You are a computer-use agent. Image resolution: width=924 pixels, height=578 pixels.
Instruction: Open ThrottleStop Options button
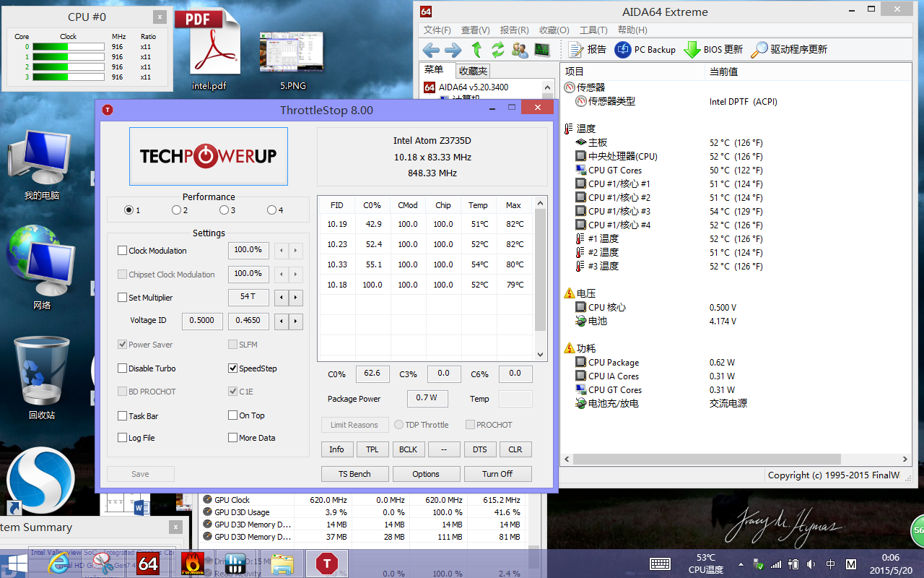(426, 474)
